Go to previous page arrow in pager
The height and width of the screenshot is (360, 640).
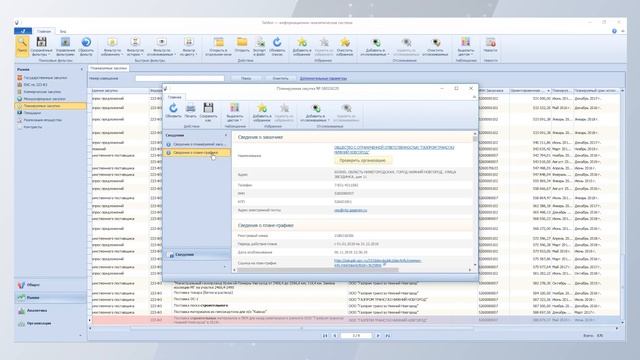click(x=335, y=336)
